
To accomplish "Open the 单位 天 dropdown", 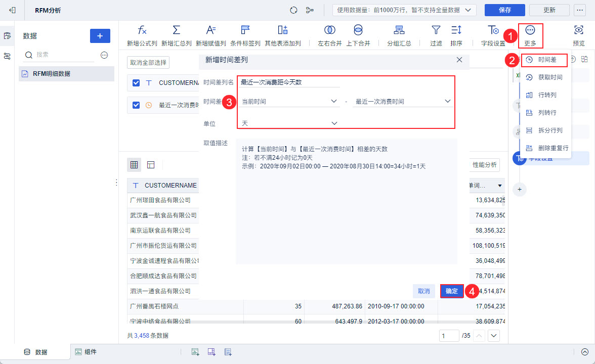I will pos(289,123).
